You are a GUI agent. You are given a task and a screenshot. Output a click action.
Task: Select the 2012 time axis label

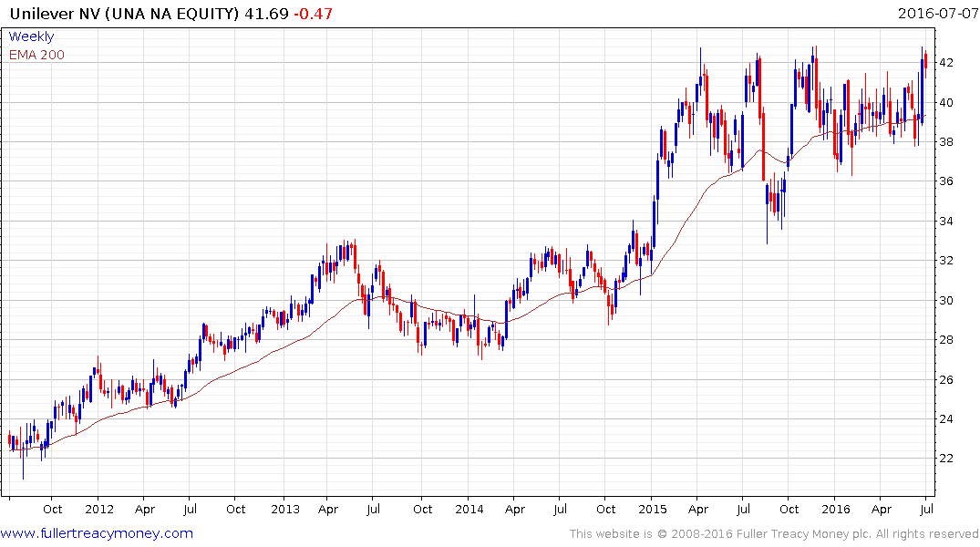99,510
